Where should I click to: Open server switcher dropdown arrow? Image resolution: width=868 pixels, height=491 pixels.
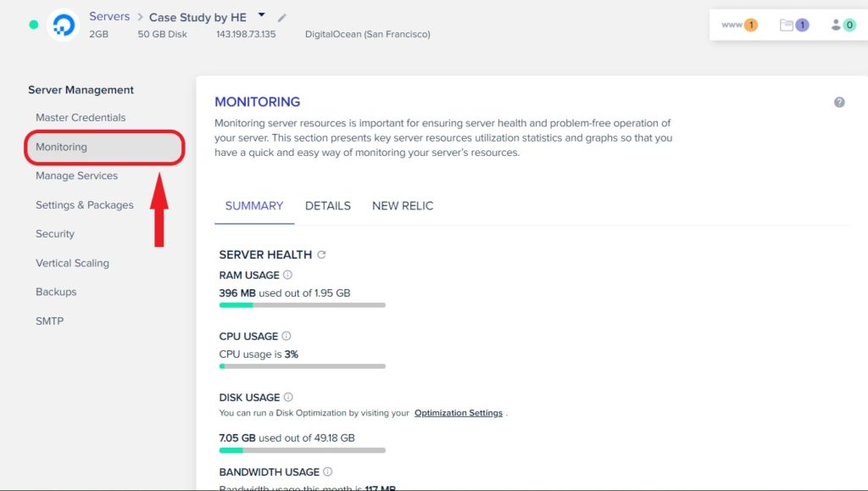[262, 15]
